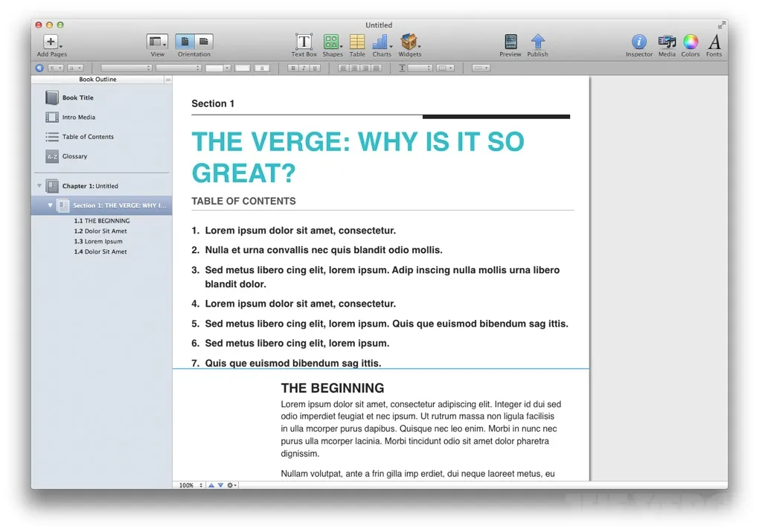Open the columns dropdown
The image size is (759, 532).
(445, 68)
